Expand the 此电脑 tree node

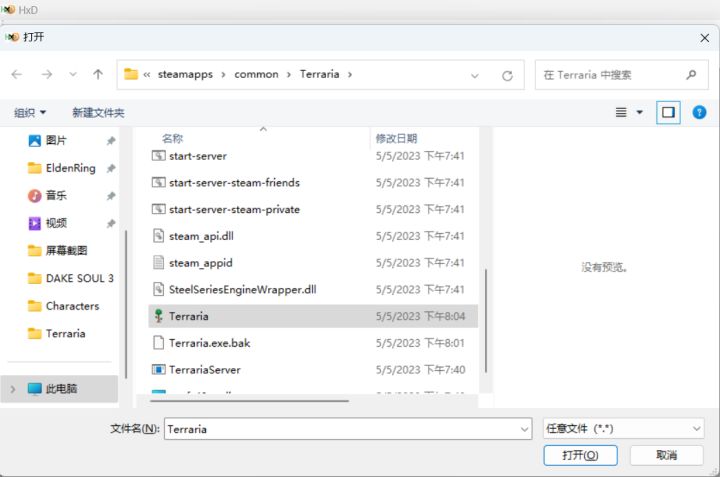pos(13,389)
